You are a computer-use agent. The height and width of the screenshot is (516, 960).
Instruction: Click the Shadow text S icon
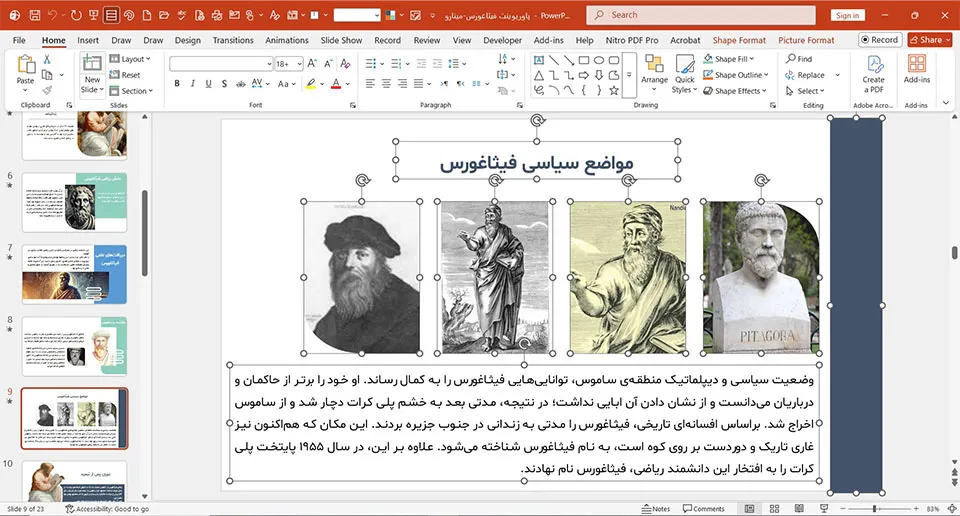coord(224,84)
